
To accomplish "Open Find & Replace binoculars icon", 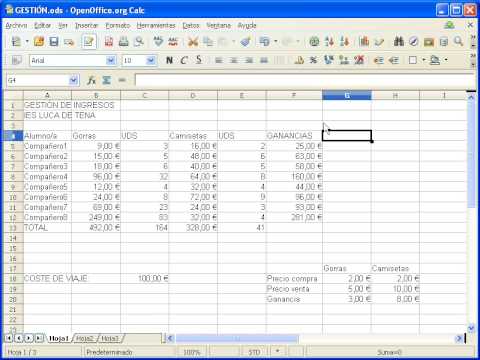I will pos(399,42).
